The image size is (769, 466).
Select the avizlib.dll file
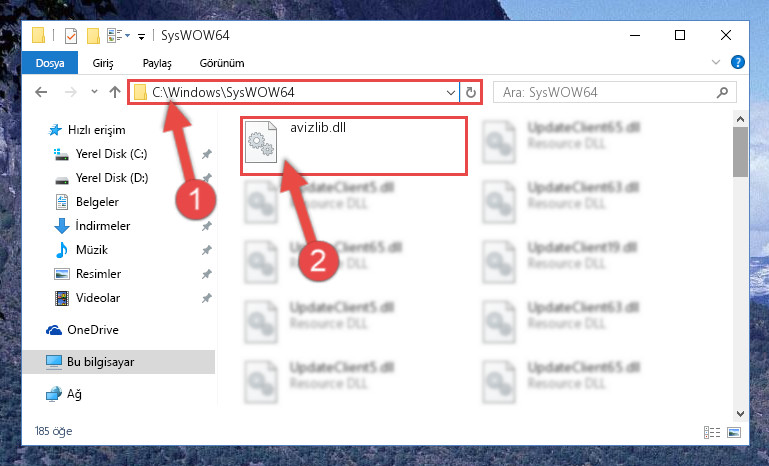click(x=353, y=146)
